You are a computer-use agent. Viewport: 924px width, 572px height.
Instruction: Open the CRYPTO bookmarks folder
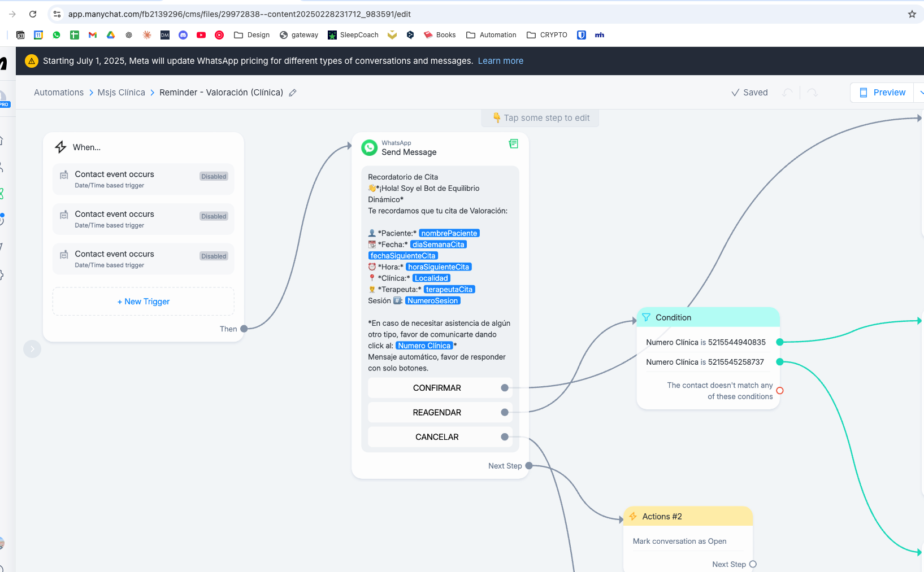click(x=547, y=35)
